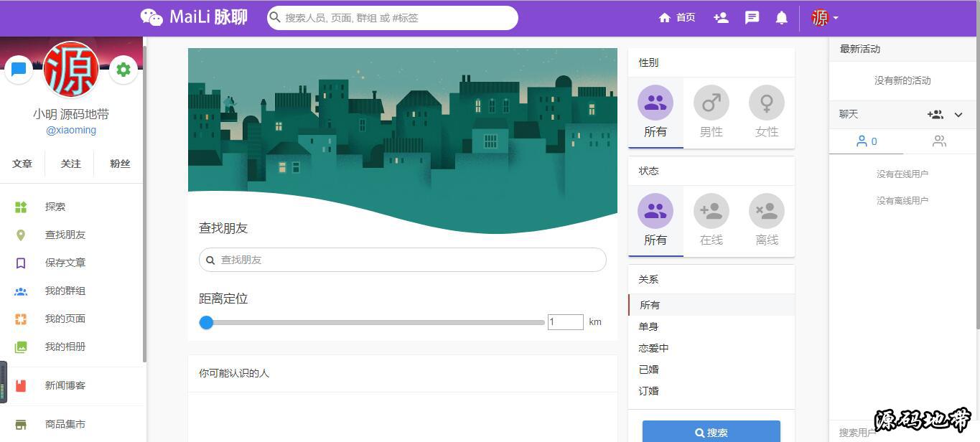Open the messages icon in the header
The width and height of the screenshot is (980, 442).
[752, 18]
